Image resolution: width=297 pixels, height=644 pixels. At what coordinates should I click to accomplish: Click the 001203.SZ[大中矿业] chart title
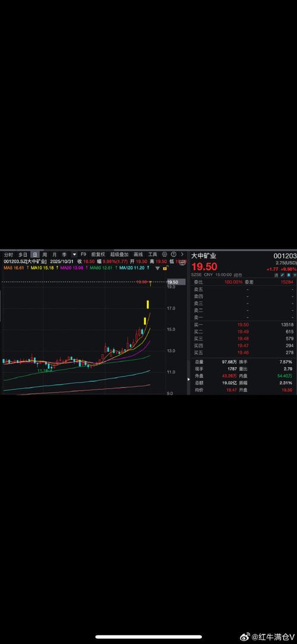coord(25,261)
